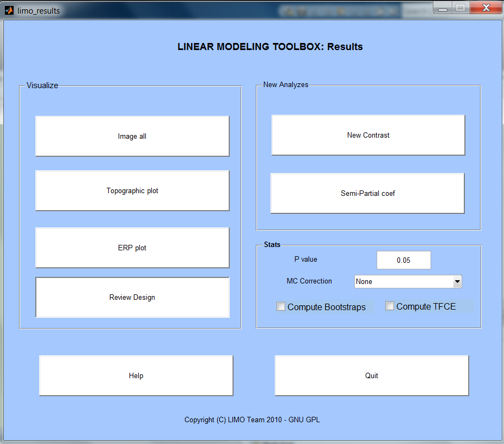
Task: Click the Copyright LIMO Team 2010 text
Action: [x=252, y=420]
